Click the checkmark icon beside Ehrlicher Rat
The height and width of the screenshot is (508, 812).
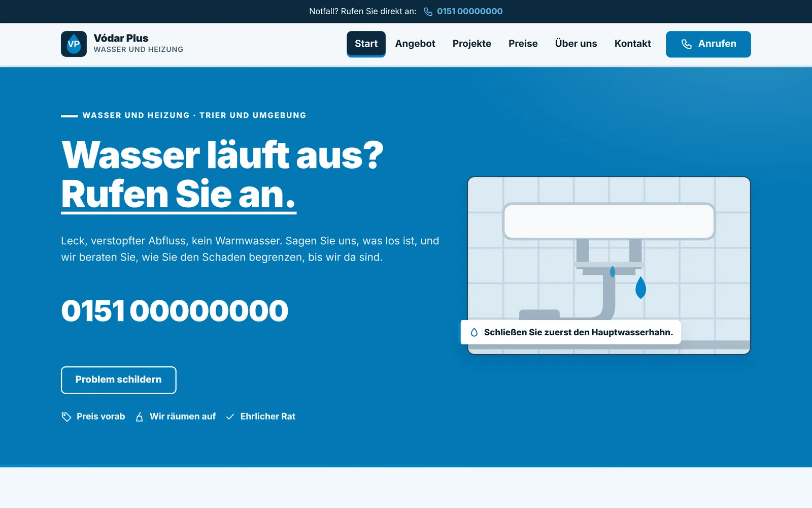coord(230,417)
